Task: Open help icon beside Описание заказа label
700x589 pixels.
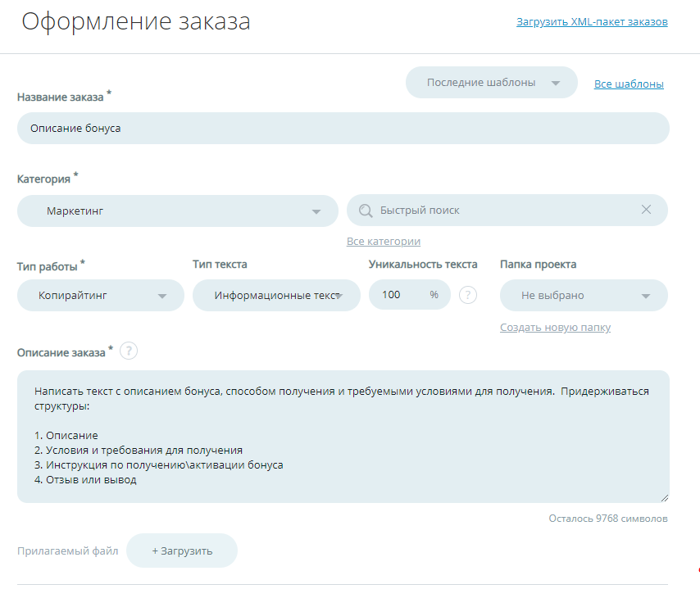Action: [129, 351]
